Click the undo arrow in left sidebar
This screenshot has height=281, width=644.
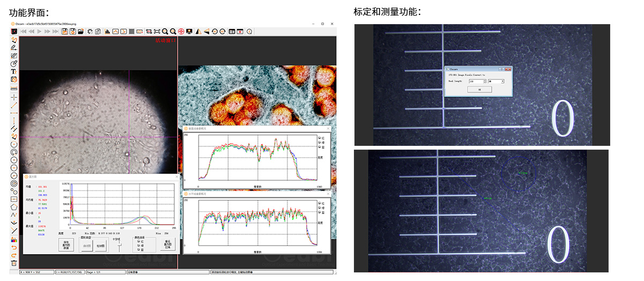[x=14, y=247]
